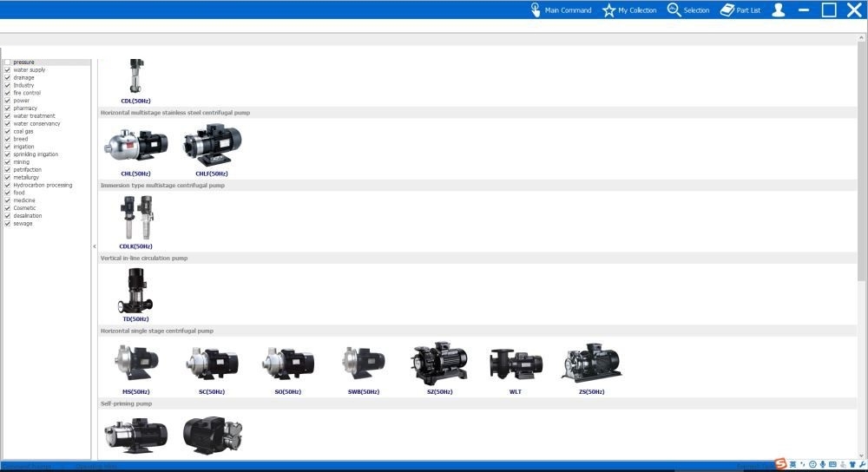Image resolution: width=868 pixels, height=472 pixels.
Task: Open the Part List book icon
Action: 727,10
